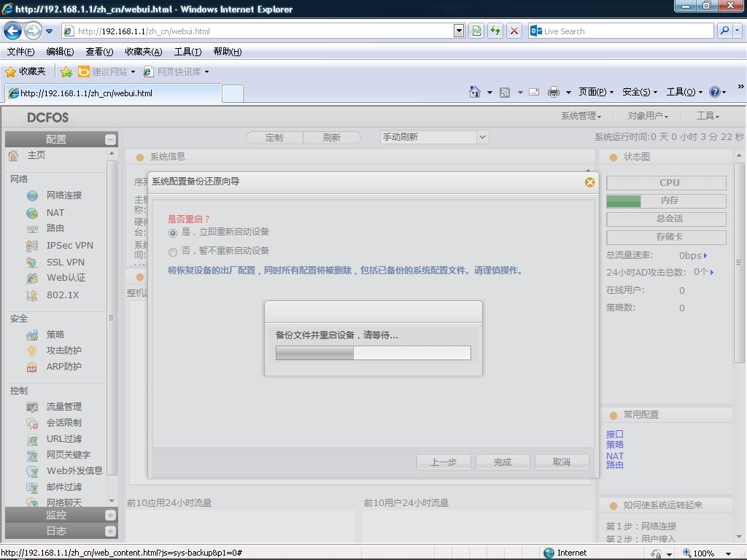Click the 定制 button
Viewport: 747px width, 560px height.
click(x=274, y=138)
